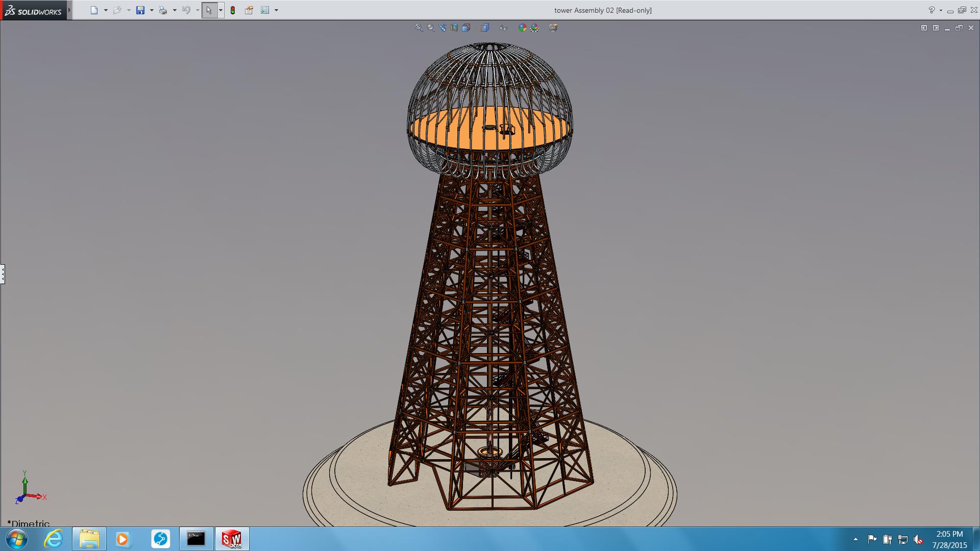Click the File Properties toolbar button
This screenshot has height=551, width=980.
pyautogui.click(x=249, y=10)
